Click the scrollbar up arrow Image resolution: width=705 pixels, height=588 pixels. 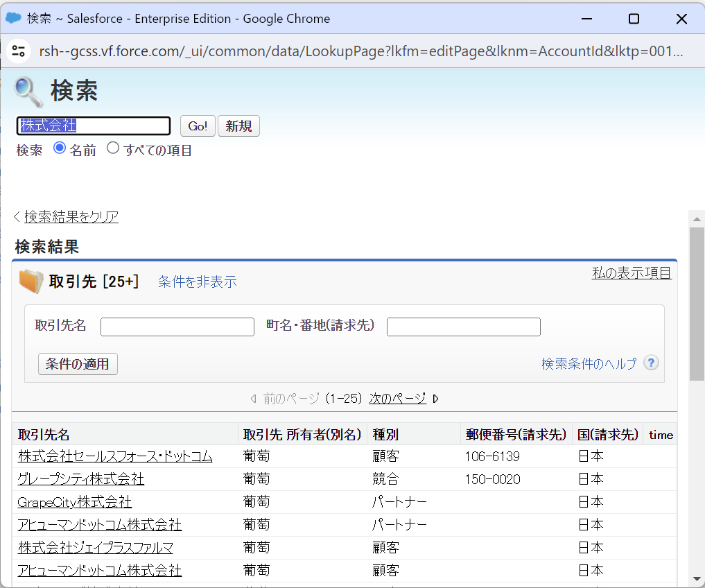coord(697,219)
